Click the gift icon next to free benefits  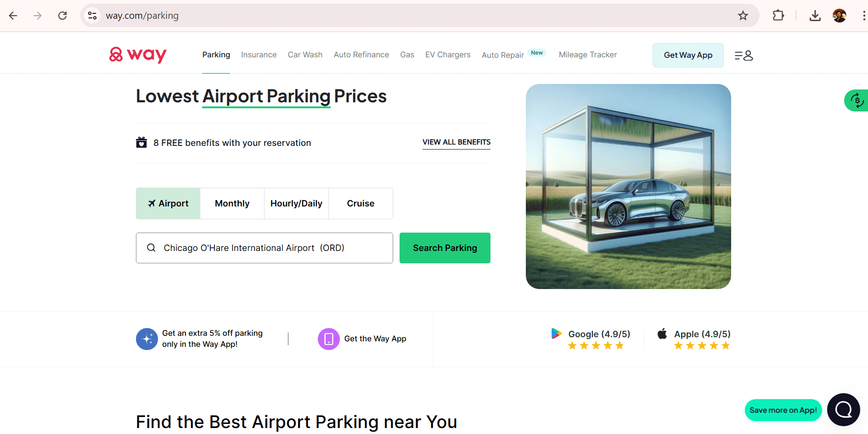click(141, 142)
